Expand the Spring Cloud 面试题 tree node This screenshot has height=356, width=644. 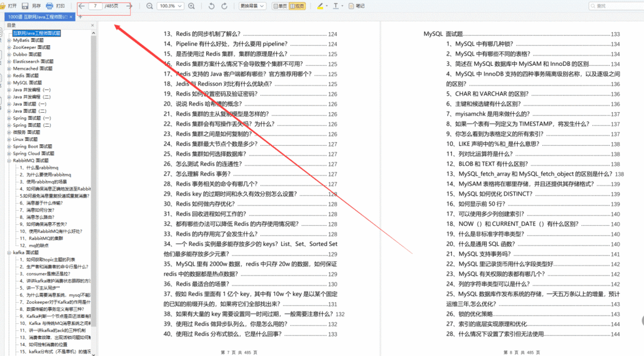tap(9, 154)
